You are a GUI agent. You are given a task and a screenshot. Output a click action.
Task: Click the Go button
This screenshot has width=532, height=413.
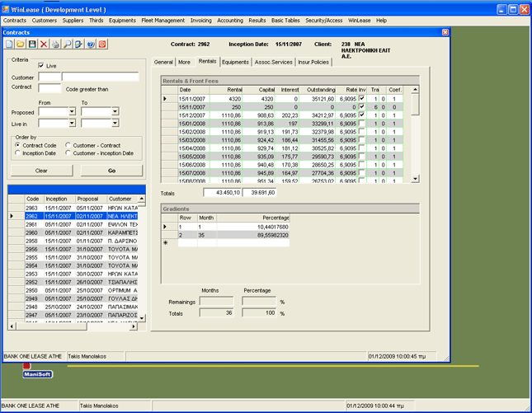tap(111, 171)
